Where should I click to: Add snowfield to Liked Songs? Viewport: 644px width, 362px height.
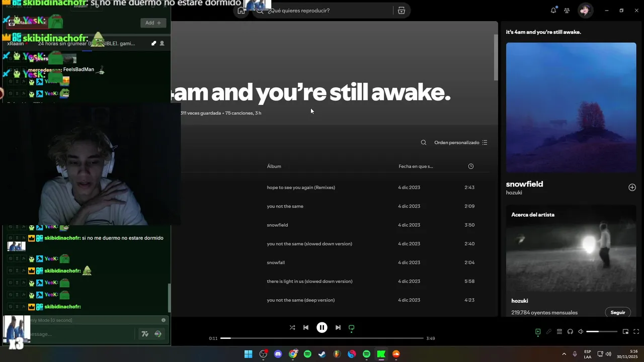tap(632, 188)
